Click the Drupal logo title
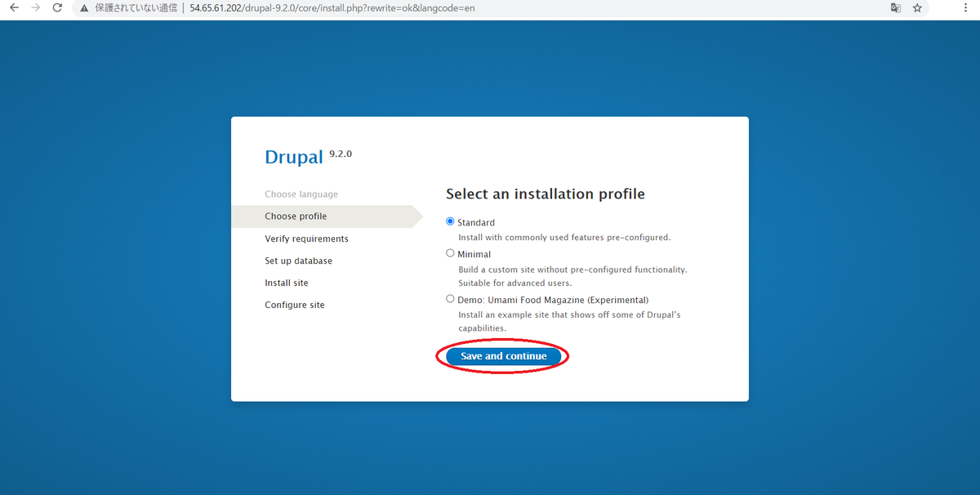Image resolution: width=980 pixels, height=495 pixels. [294, 158]
